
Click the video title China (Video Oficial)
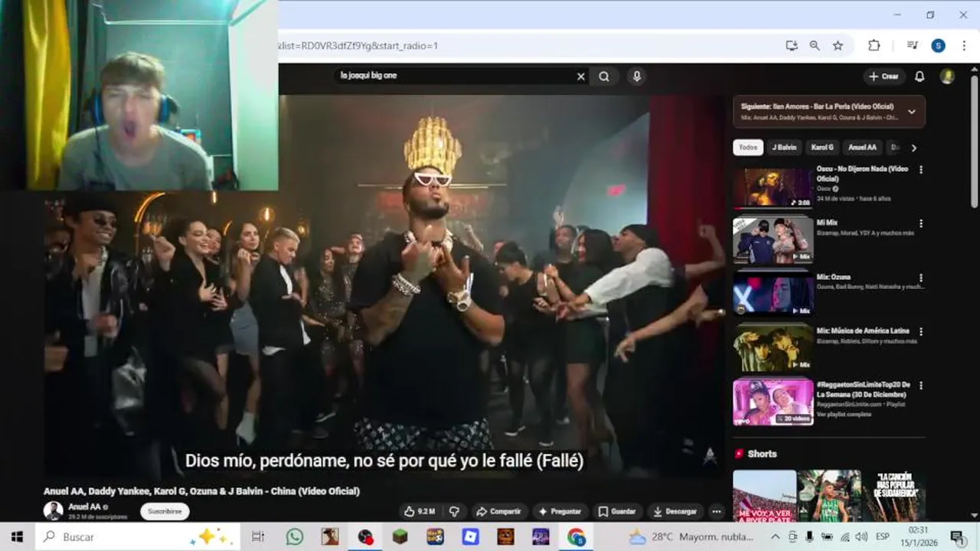click(201, 491)
